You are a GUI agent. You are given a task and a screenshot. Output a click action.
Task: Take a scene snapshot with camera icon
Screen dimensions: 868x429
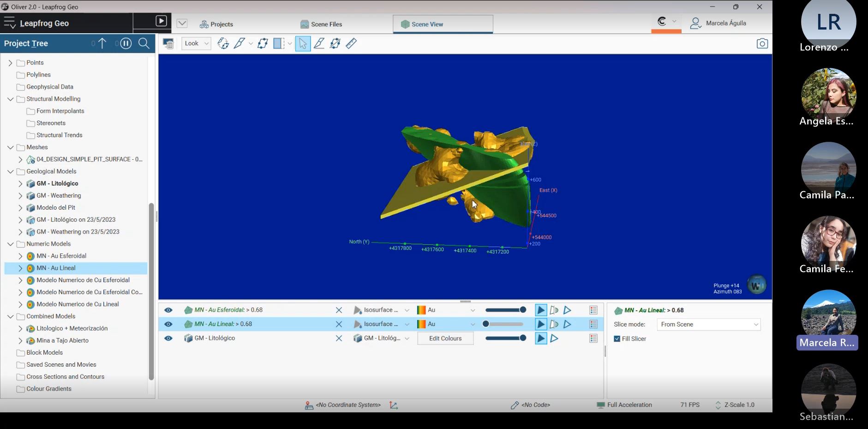762,43
